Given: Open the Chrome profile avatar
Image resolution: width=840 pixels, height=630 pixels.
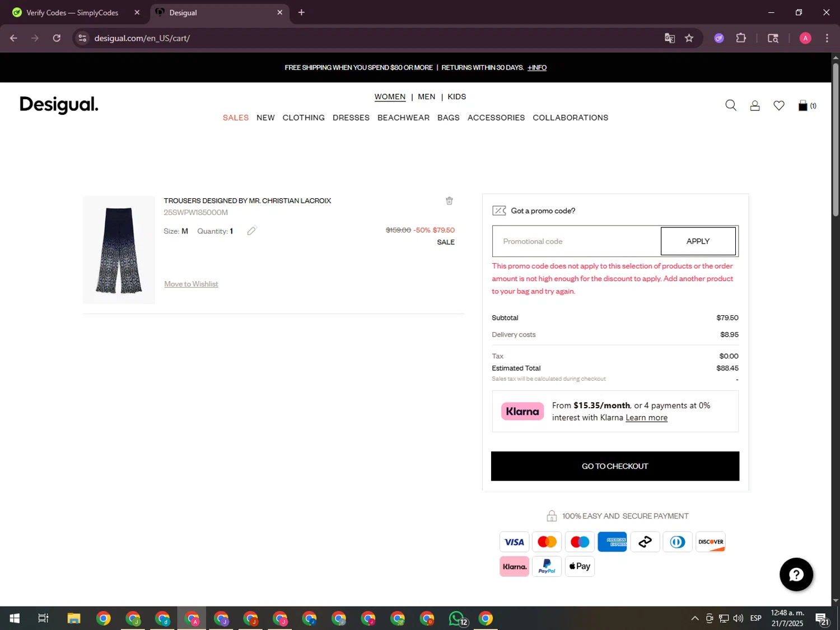Looking at the screenshot, I should (x=805, y=38).
